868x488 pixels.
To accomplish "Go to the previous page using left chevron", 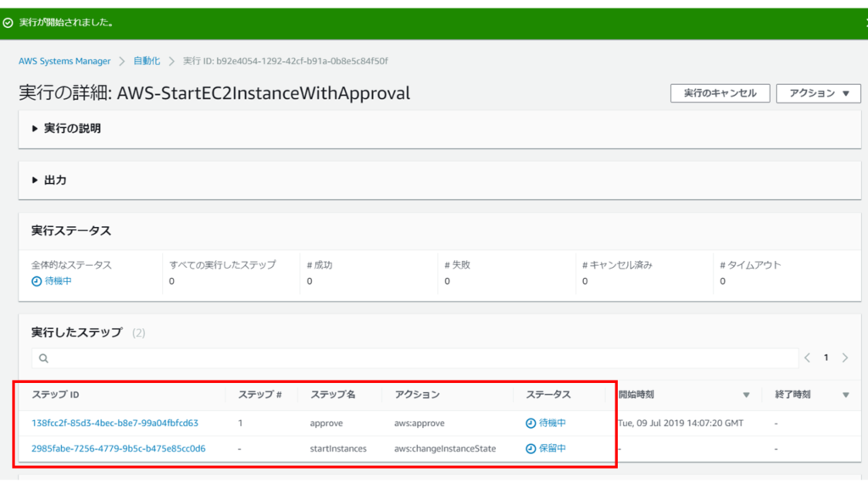I will 808,358.
